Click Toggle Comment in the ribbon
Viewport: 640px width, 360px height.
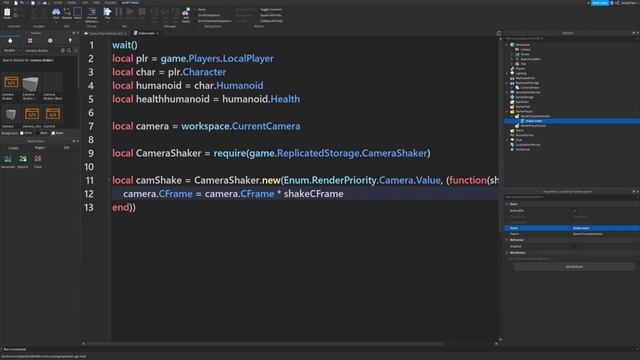tap(271, 9)
